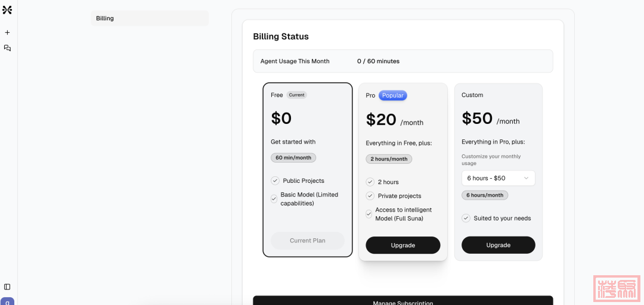Click the Manage Subscription button

point(402,301)
